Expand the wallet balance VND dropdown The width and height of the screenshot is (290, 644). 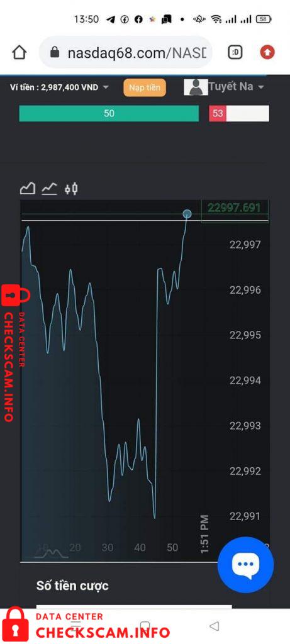click(x=106, y=87)
